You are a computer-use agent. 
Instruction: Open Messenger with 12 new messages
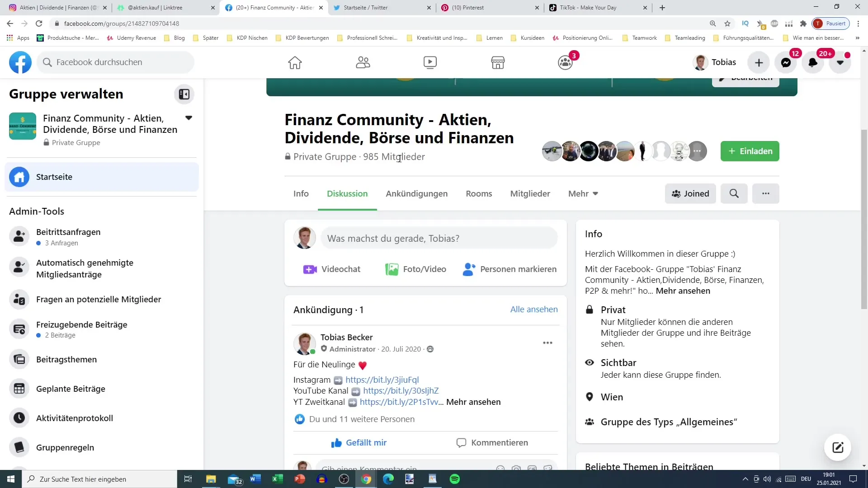click(x=786, y=62)
